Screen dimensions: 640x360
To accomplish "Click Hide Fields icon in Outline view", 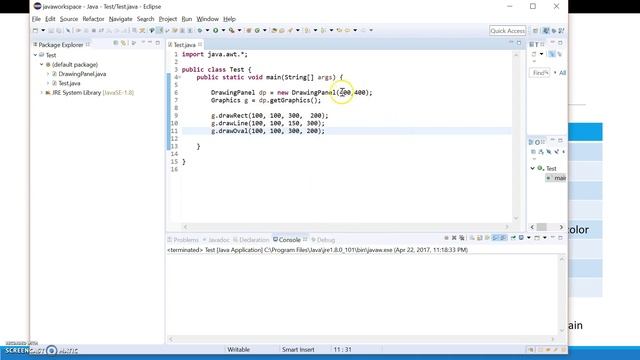I will [549, 152].
